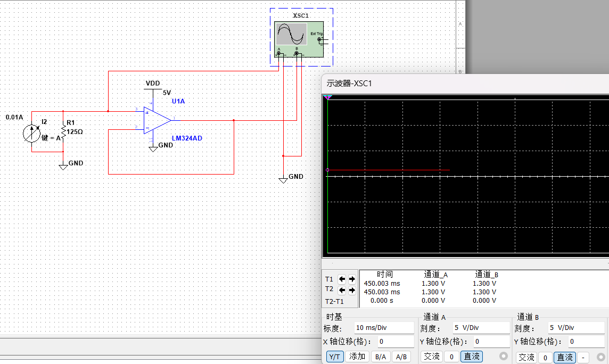The height and width of the screenshot is (364, 609).
Task: Click the U1A reference label
Action: (178, 101)
